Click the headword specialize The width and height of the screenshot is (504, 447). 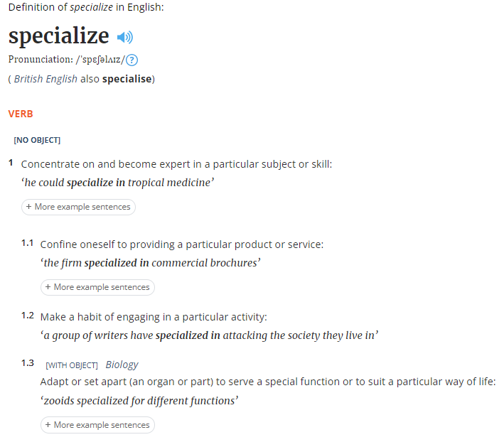point(58,36)
